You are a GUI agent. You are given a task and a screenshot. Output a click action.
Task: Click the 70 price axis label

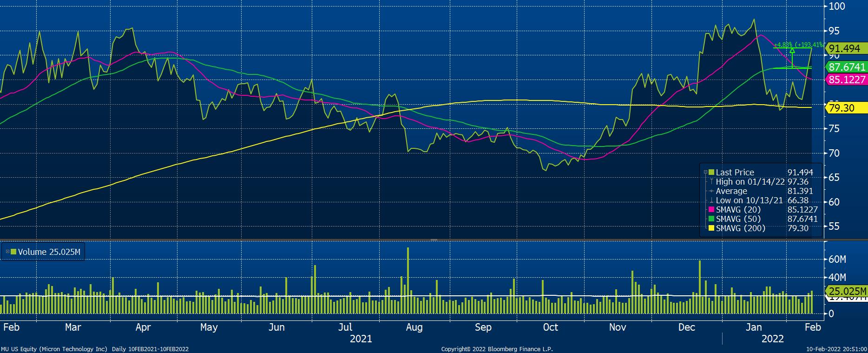(x=834, y=153)
